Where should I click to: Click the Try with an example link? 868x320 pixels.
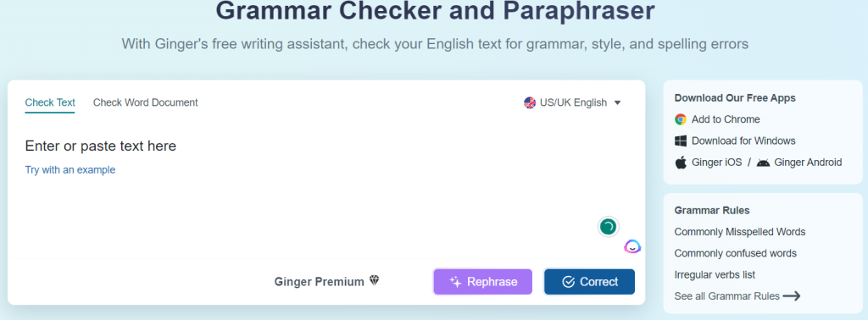[x=70, y=170]
